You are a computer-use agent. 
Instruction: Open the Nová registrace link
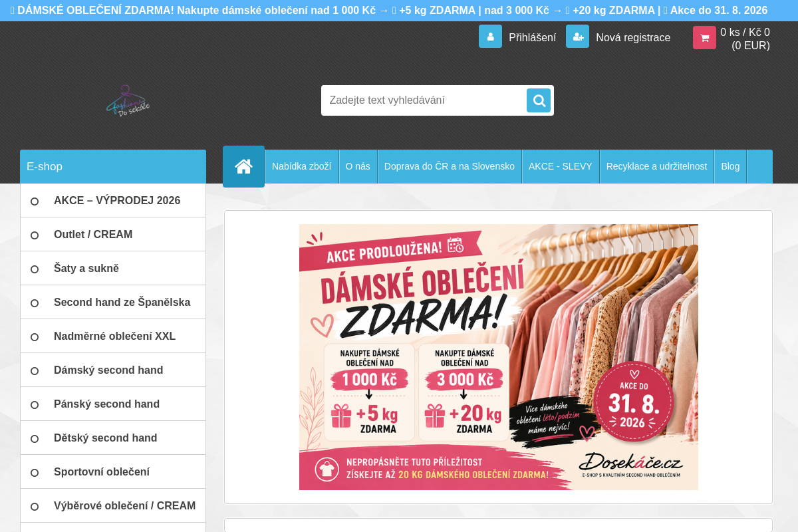633,37
